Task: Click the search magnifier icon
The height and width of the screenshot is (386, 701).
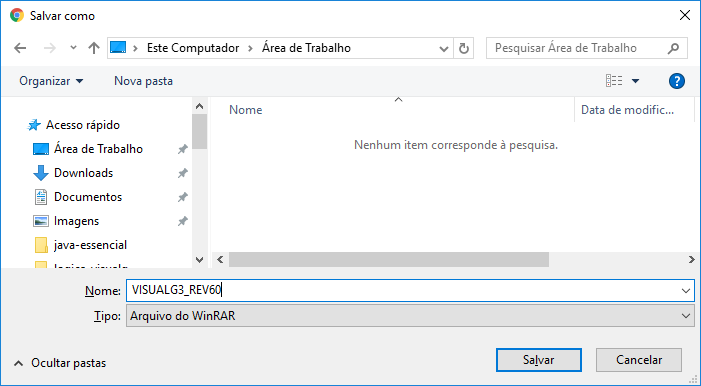Action: click(x=673, y=48)
